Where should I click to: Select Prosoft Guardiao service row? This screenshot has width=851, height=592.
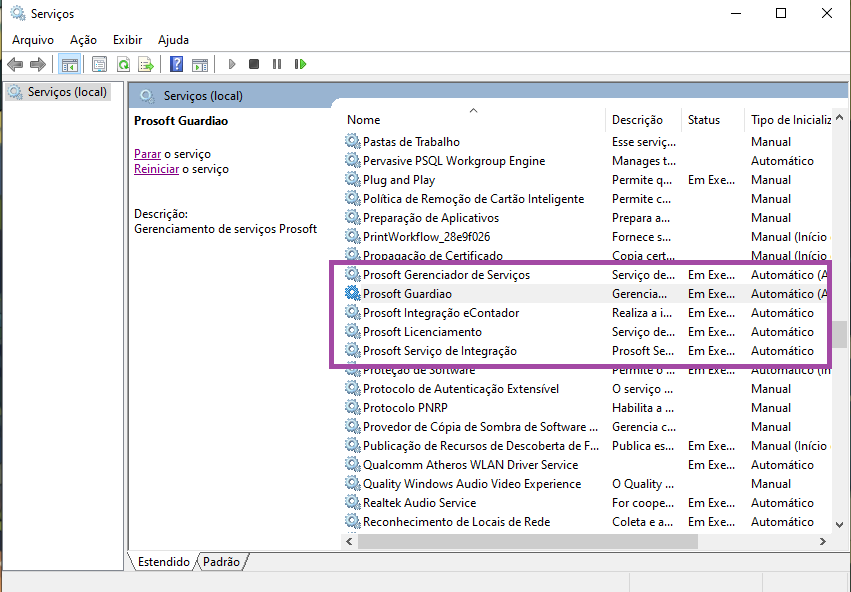click(x=588, y=294)
